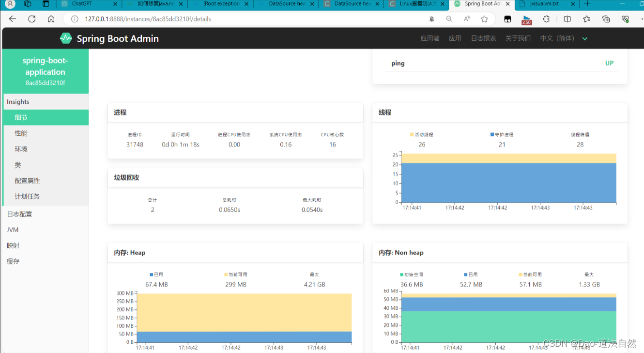The width and height of the screenshot is (644, 353).
Task: Select 类 in the sidebar
Action: 46,165
